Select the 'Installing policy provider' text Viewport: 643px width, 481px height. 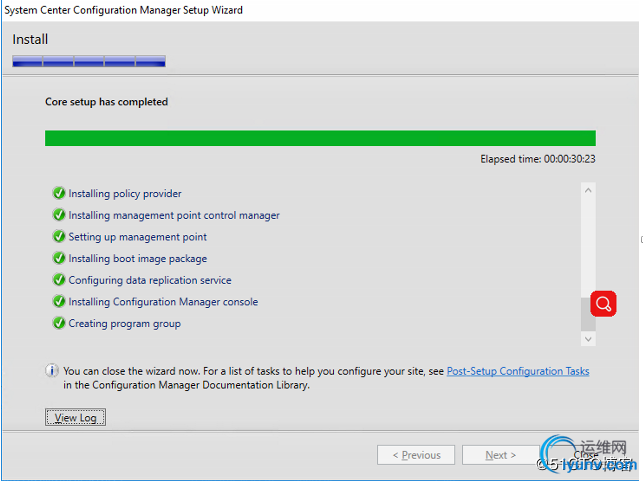(125, 194)
